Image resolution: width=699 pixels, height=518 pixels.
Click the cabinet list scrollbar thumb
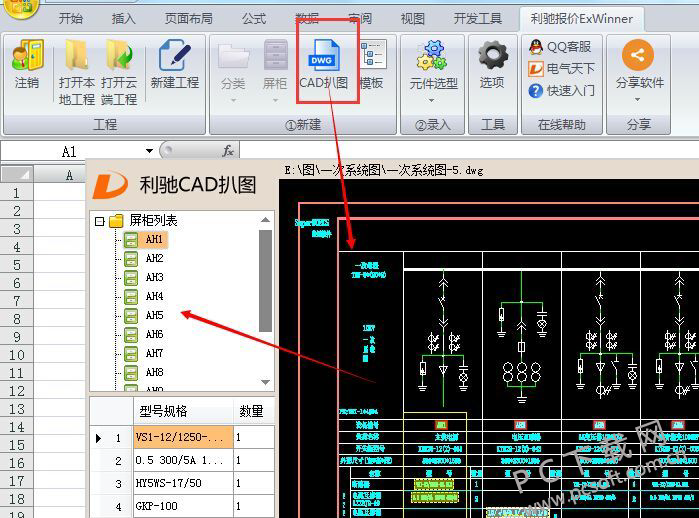click(x=265, y=281)
